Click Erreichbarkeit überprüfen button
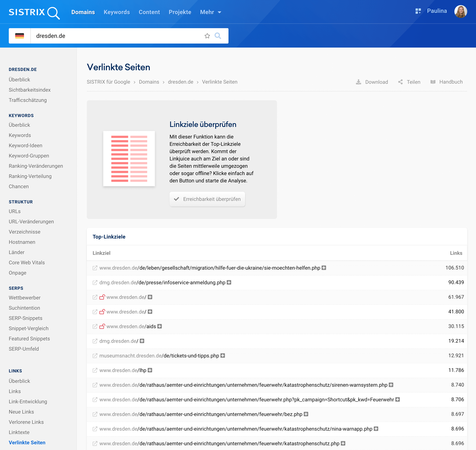The image size is (476, 450). tap(207, 199)
